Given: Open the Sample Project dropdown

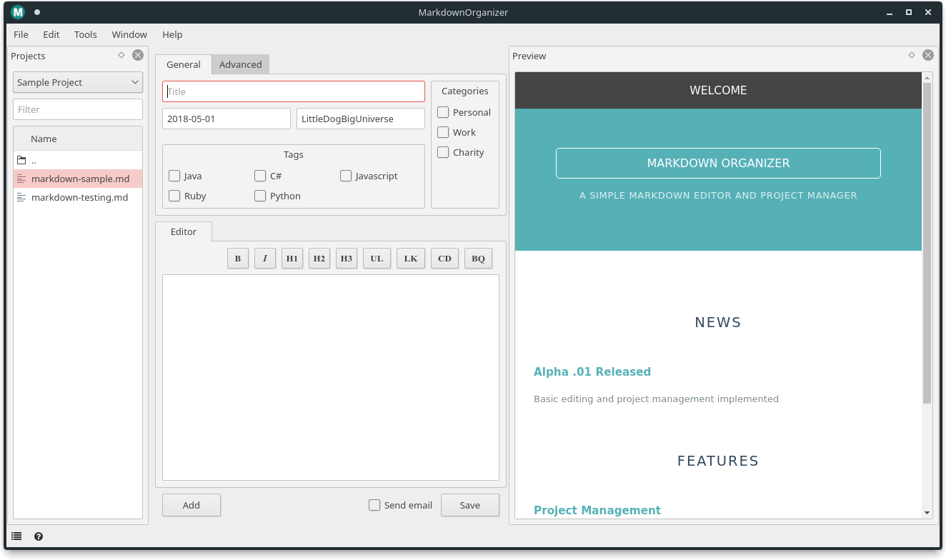Looking at the screenshot, I should pos(77,82).
